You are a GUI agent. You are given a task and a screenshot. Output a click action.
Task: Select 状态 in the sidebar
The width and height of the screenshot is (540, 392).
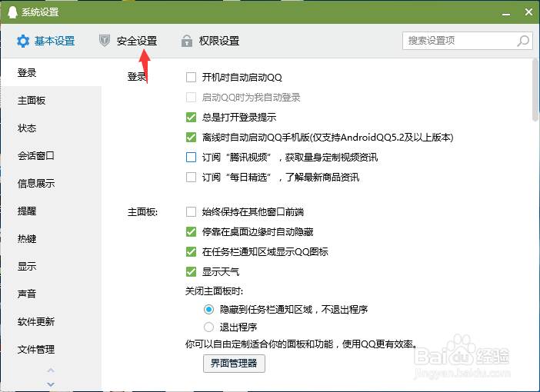point(51,128)
